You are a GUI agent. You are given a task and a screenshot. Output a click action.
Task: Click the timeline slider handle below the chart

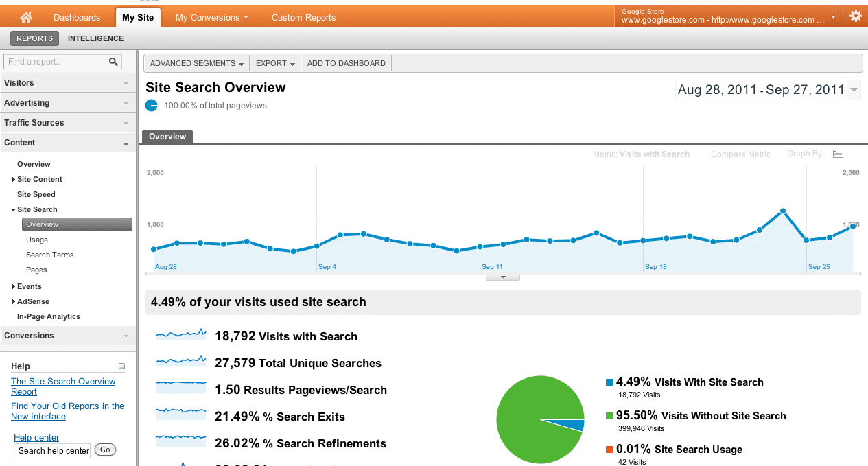click(x=502, y=277)
